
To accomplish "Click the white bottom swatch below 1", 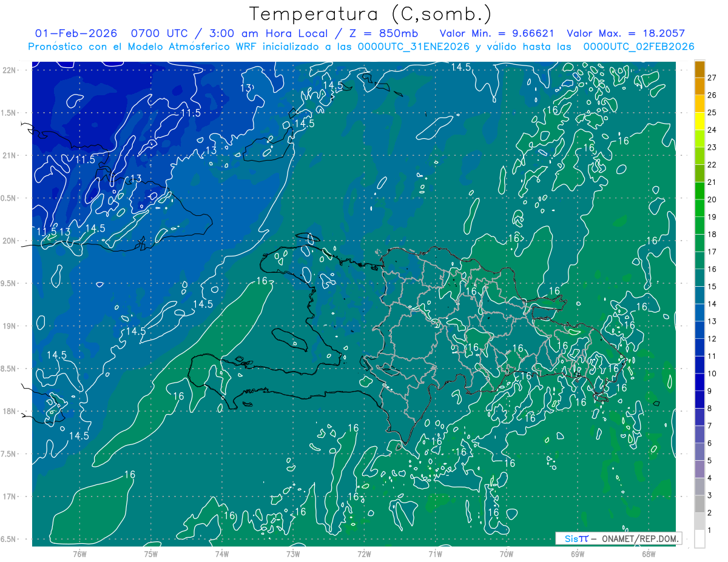I will [699, 539].
